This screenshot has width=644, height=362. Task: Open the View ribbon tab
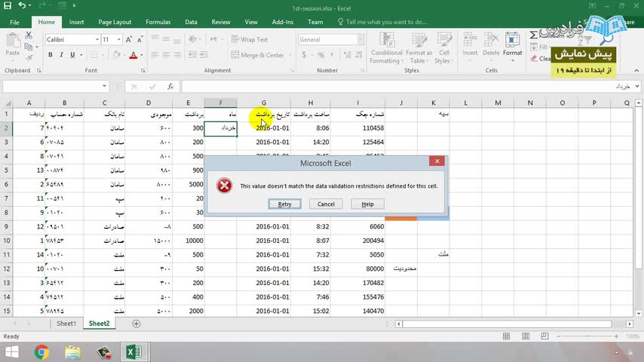click(251, 22)
